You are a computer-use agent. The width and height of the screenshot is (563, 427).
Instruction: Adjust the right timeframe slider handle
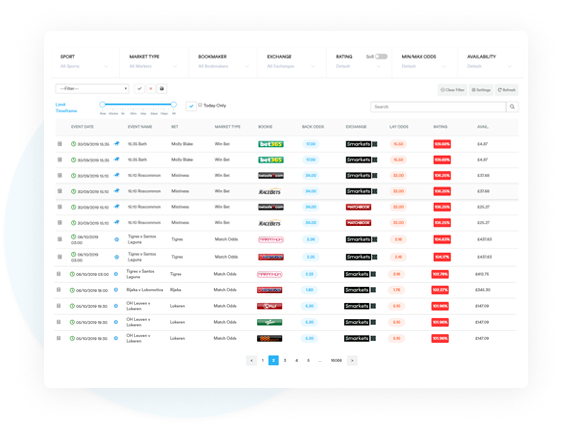(174, 105)
